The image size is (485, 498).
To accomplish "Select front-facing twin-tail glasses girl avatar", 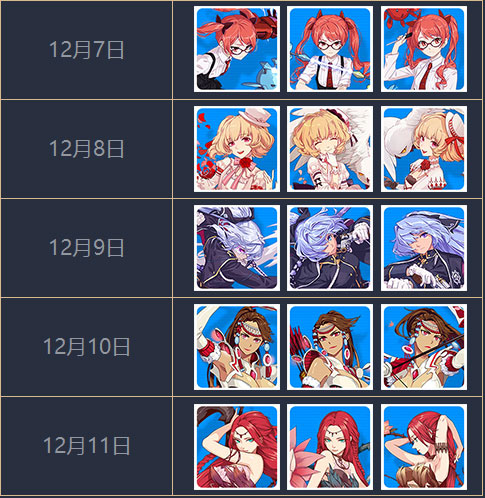I will [x=330, y=49].
